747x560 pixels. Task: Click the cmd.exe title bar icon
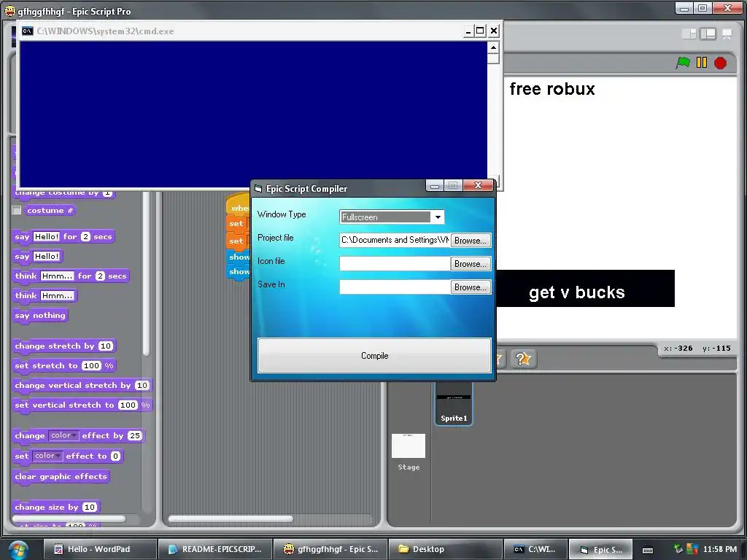(28, 31)
